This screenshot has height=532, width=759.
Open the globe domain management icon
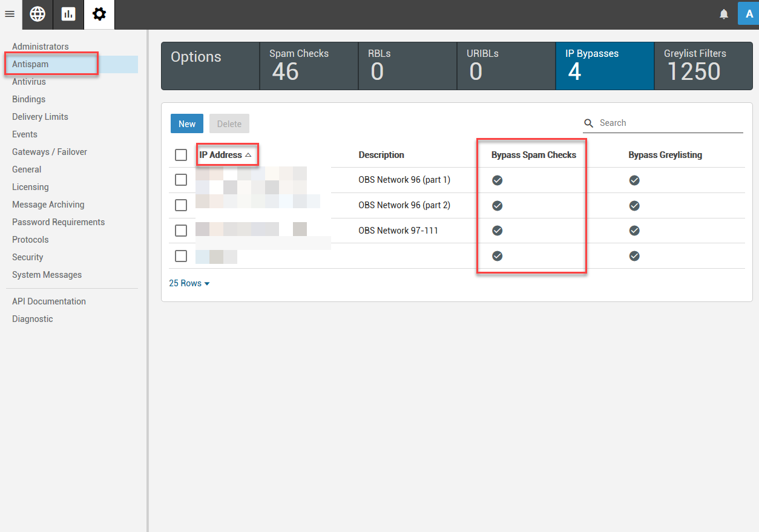(x=38, y=14)
